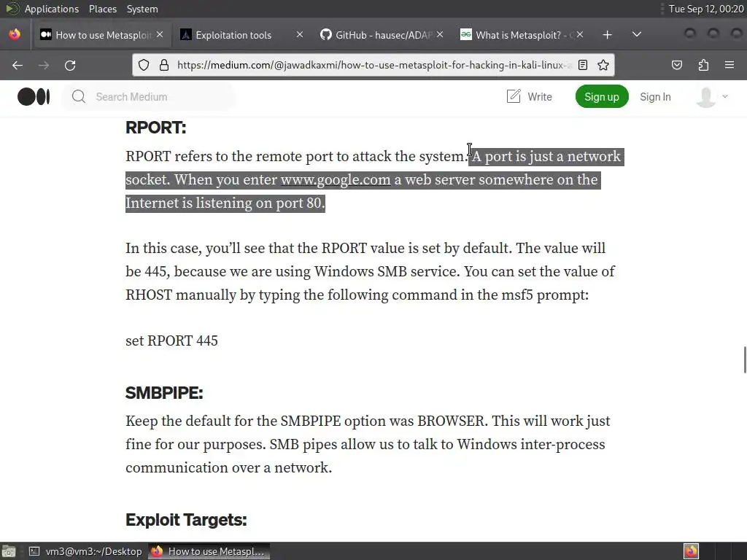
Task: Follow the www.google.com link
Action: (x=336, y=180)
